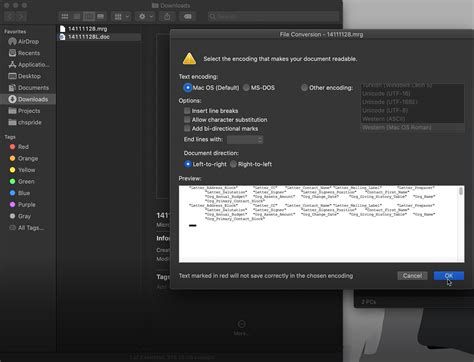This screenshot has width=474, height=362.
Task: Filter by the Green tag
Action: 22,181
